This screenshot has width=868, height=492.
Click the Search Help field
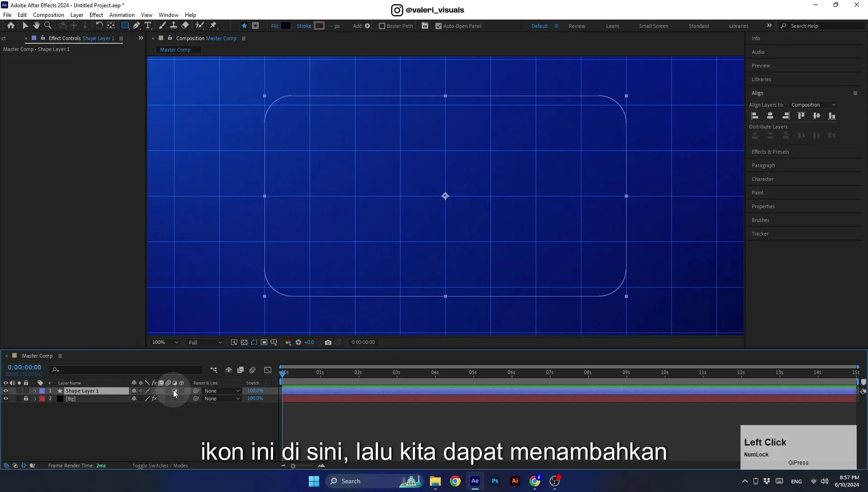point(823,26)
